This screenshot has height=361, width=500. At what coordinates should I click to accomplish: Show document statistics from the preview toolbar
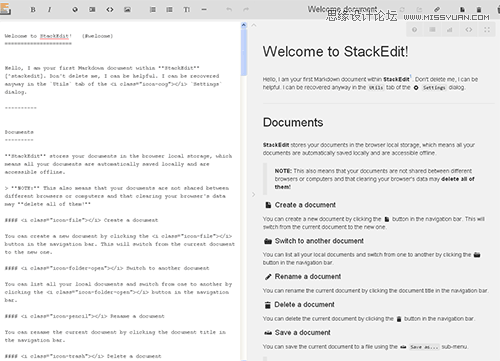(x=450, y=30)
